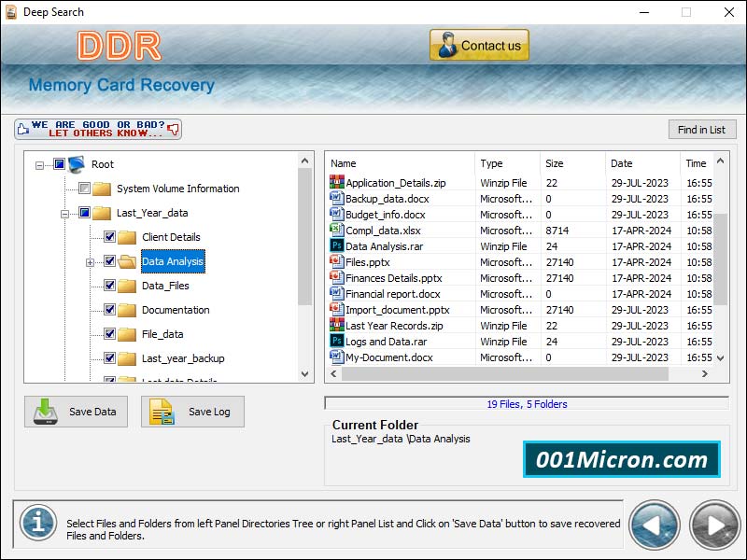747x560 pixels.
Task: Sort by the Size column header
Action: (x=572, y=163)
